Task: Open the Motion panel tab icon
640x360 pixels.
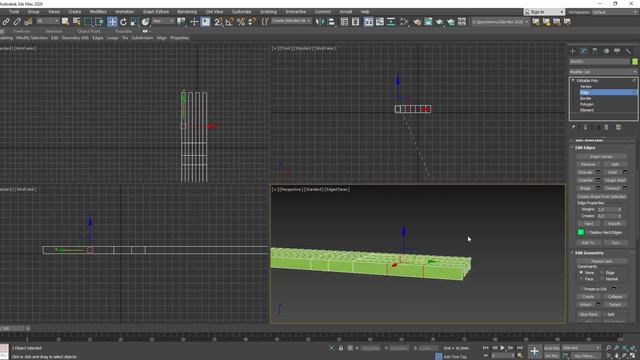Action: pyautogui.click(x=606, y=51)
